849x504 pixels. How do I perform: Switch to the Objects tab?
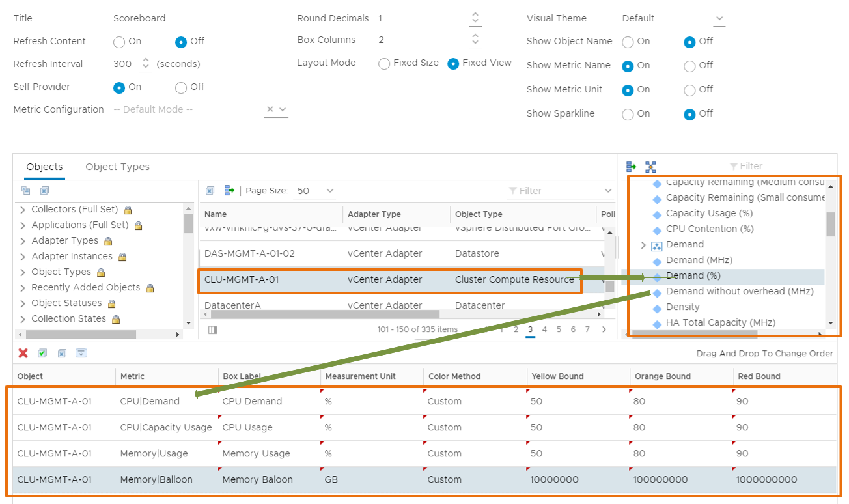pyautogui.click(x=44, y=167)
